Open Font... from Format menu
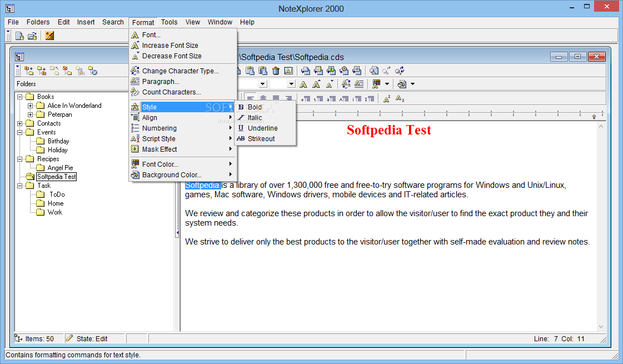 (x=183, y=35)
